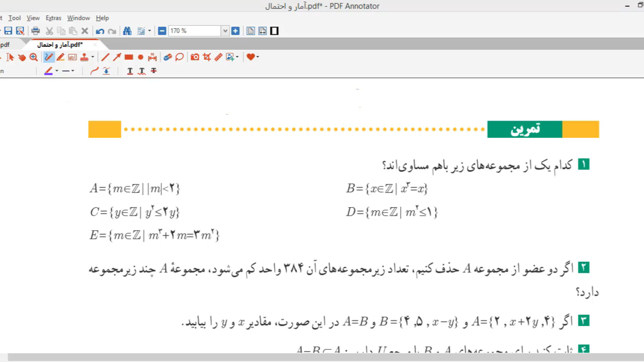644x362 pixels.
Task: Open the line width dropdown
Action: point(72,71)
